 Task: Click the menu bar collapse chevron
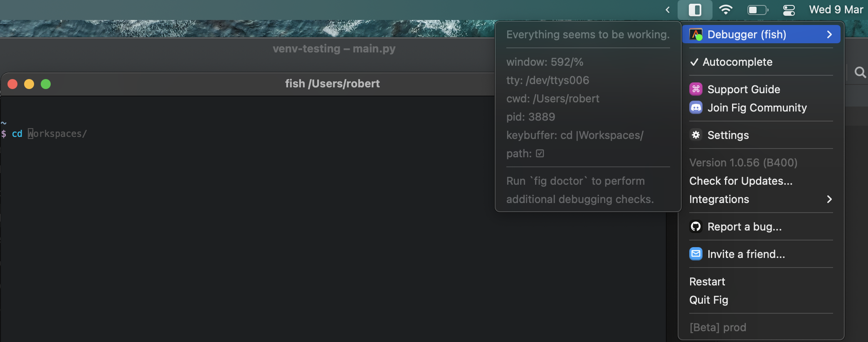pyautogui.click(x=667, y=10)
